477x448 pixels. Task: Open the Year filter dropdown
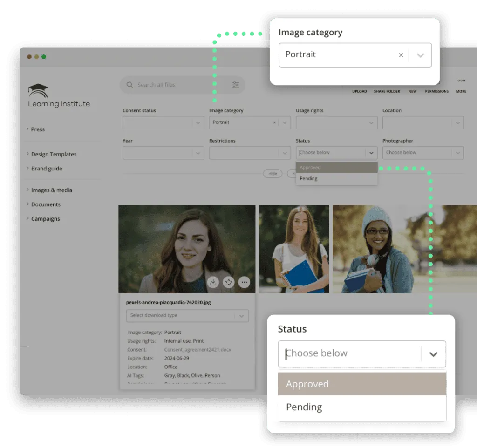click(164, 153)
